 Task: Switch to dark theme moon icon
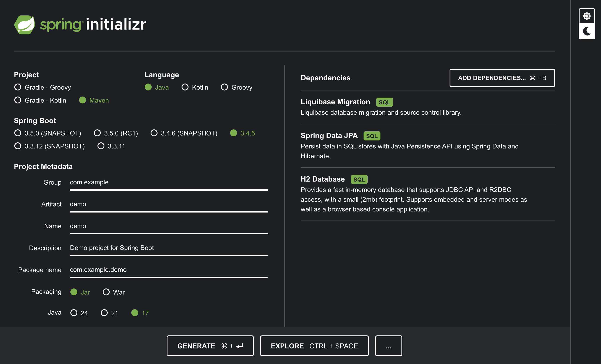click(587, 31)
